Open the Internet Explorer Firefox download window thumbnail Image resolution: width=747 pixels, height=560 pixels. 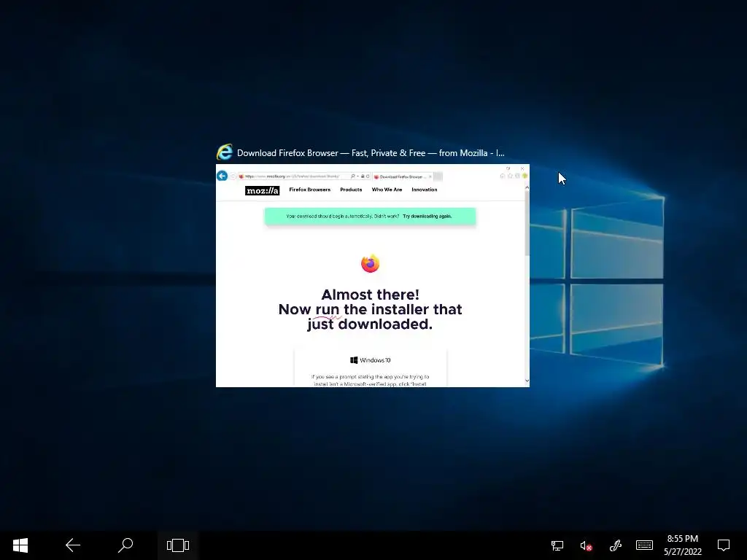click(373, 275)
